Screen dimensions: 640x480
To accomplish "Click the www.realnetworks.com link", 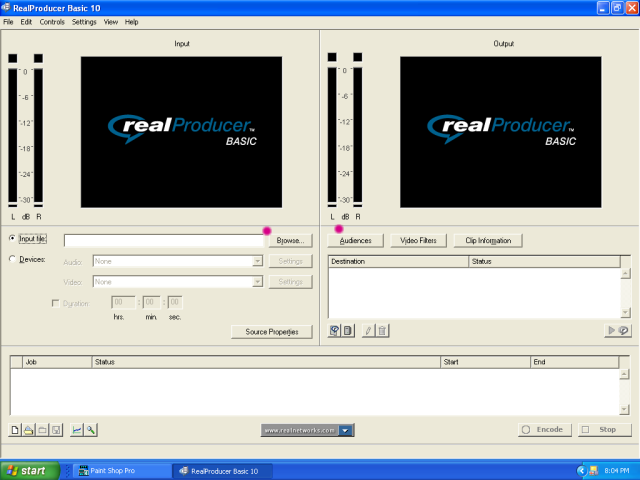I will (300, 430).
